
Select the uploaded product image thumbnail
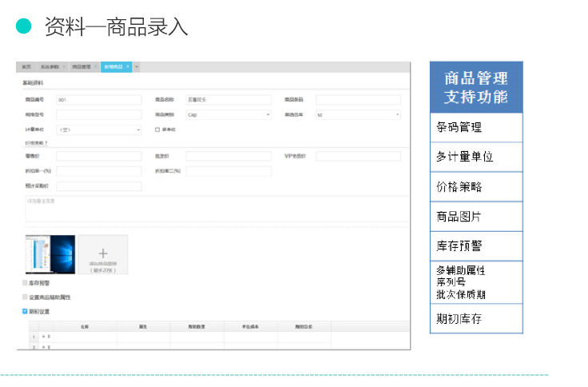[50, 254]
